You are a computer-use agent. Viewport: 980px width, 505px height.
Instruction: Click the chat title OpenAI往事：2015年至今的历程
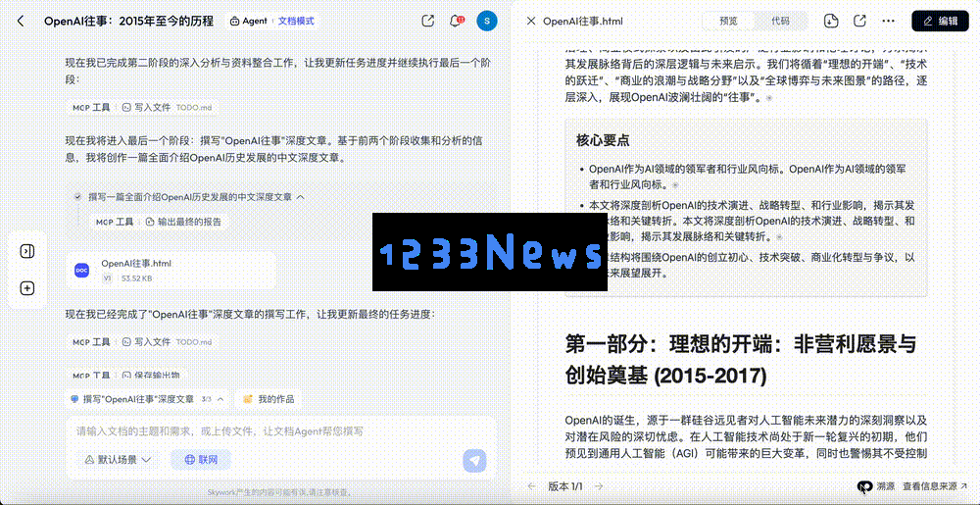coord(128,21)
